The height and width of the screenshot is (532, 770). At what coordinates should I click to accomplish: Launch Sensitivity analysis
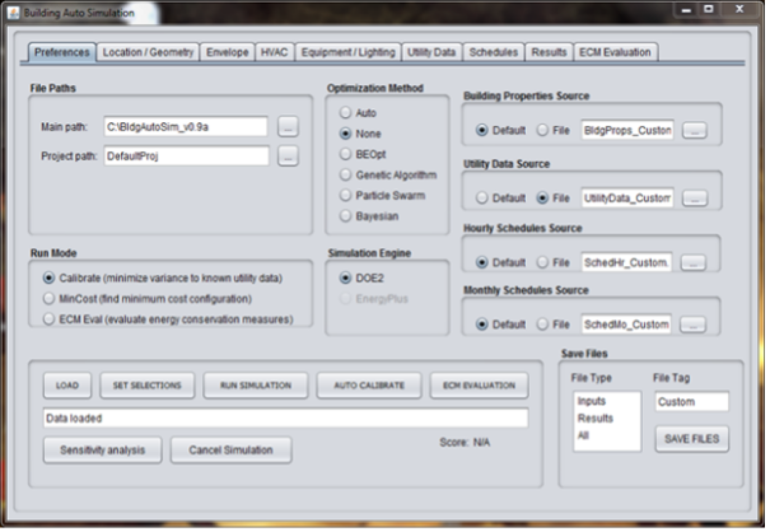[x=103, y=450]
